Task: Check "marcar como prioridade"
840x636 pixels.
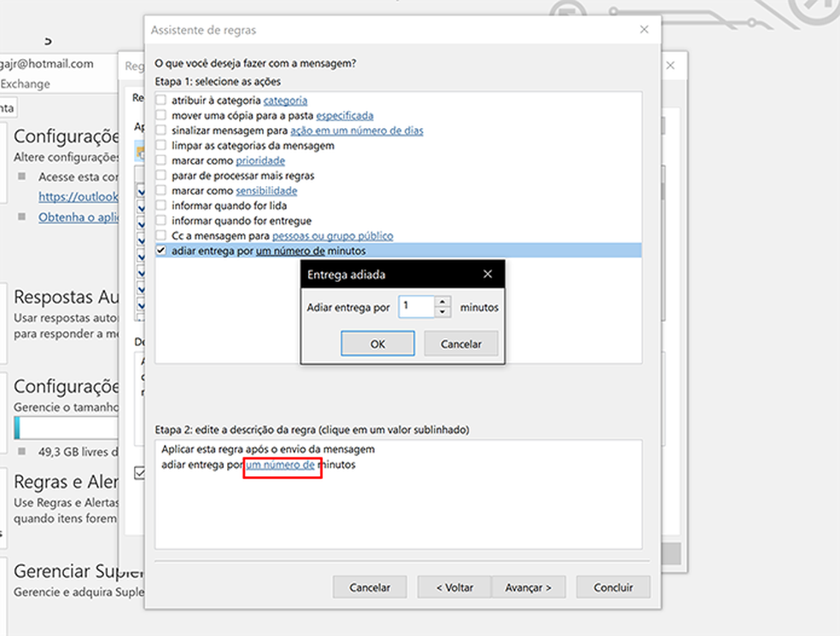Action: point(162,160)
